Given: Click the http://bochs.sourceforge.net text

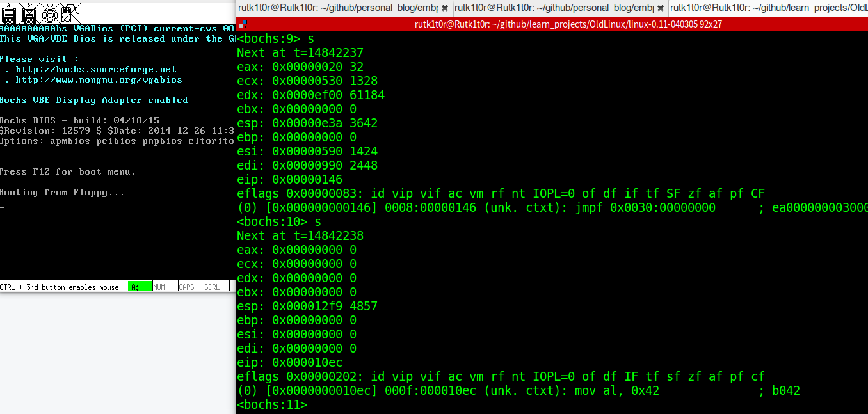Looking at the screenshot, I should coord(96,69).
